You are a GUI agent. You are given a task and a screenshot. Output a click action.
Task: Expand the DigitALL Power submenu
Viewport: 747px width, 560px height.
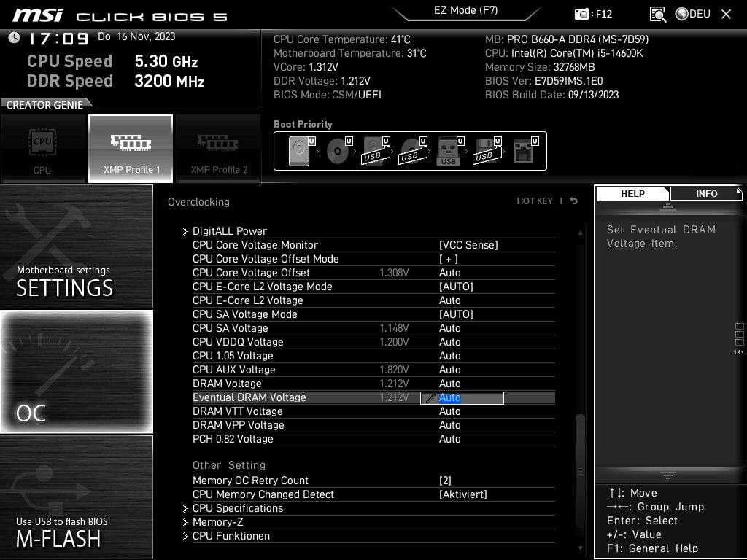[x=230, y=231]
